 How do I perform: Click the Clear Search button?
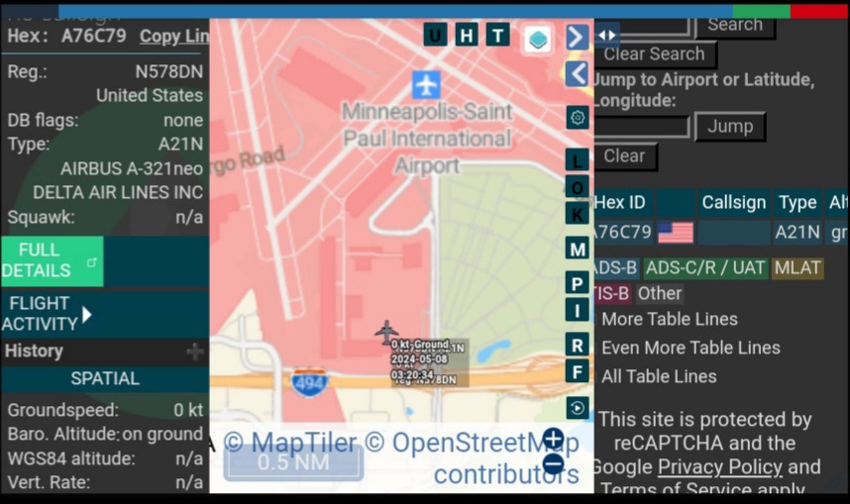pos(654,54)
